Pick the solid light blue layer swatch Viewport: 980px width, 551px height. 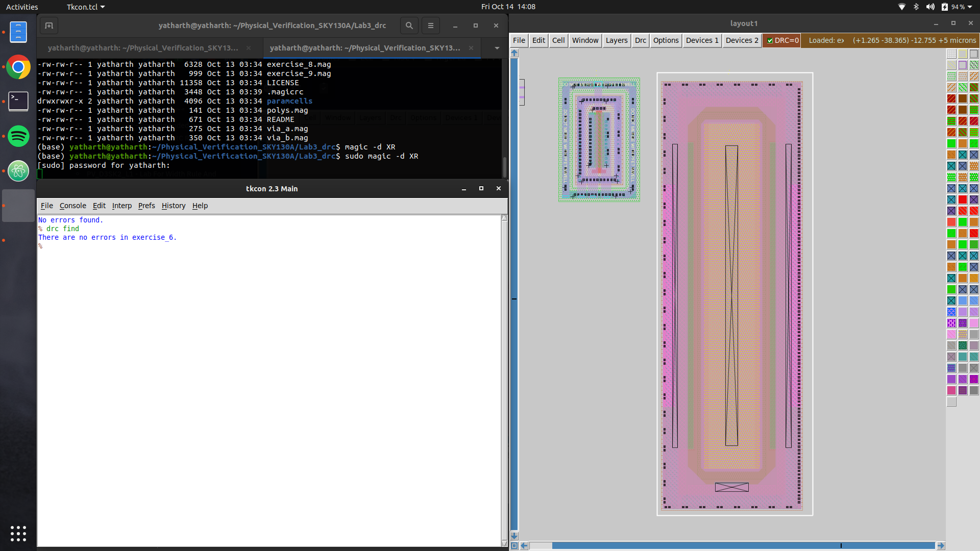click(963, 301)
